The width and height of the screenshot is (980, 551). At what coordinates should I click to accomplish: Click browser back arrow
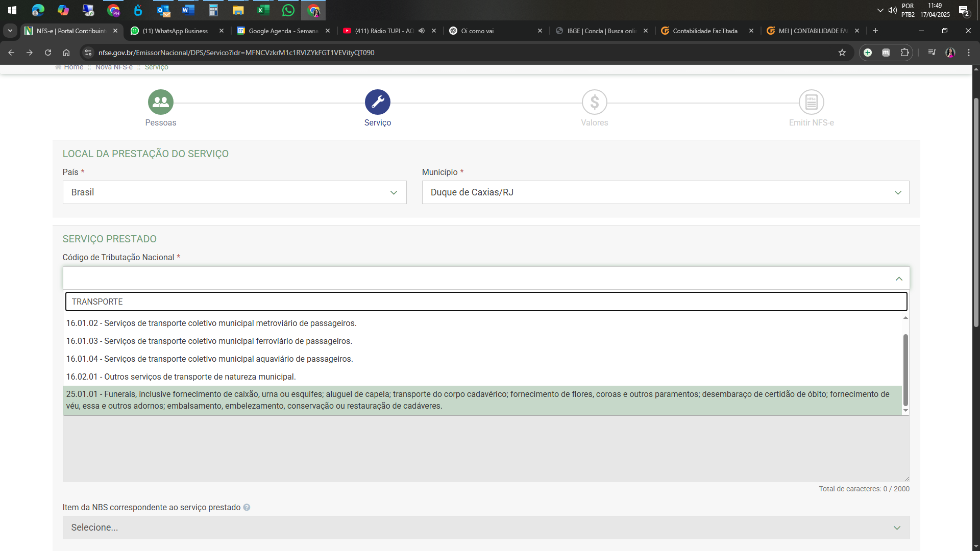click(x=11, y=53)
